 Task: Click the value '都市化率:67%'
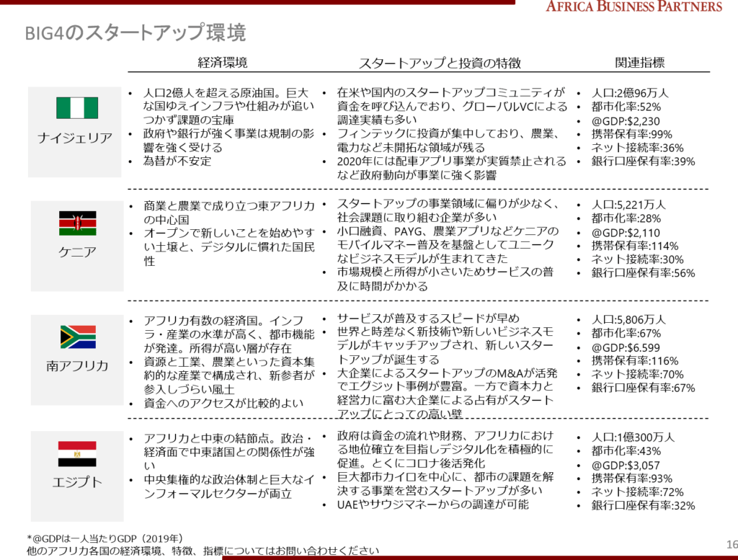pyautogui.click(x=626, y=333)
